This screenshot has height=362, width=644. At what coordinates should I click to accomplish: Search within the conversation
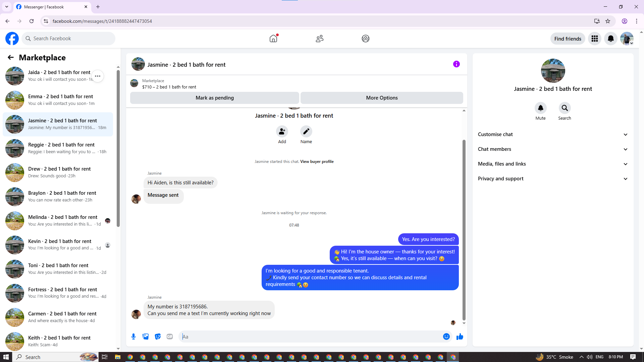coord(565,108)
